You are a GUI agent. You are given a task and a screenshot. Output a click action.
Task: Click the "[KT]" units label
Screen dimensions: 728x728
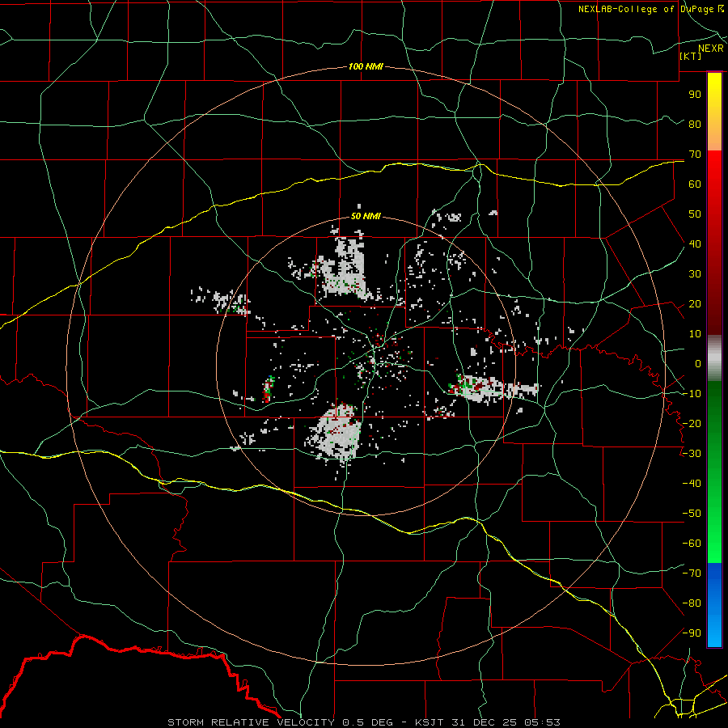pos(690,56)
